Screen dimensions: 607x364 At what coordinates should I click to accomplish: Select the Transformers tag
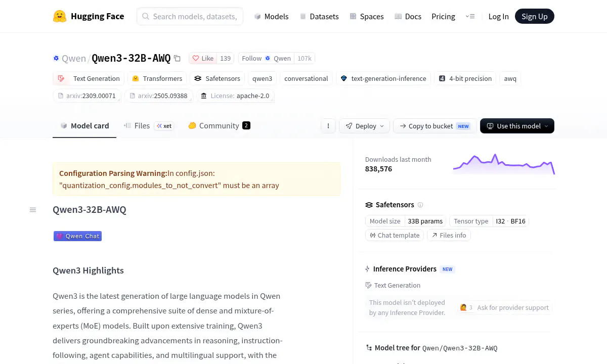[x=157, y=78]
